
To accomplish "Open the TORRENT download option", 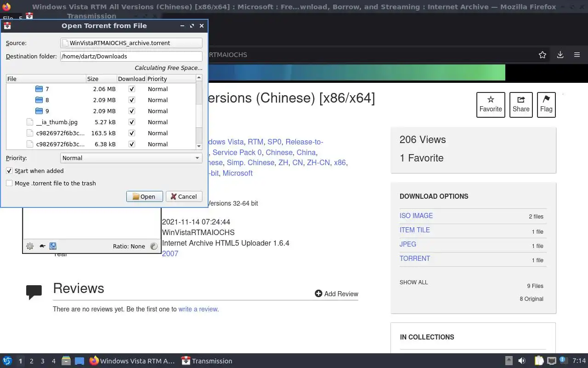I will pos(415,259).
